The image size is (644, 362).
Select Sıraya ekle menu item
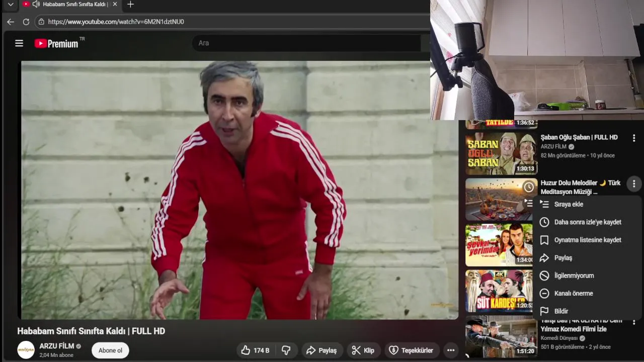pyautogui.click(x=588, y=204)
